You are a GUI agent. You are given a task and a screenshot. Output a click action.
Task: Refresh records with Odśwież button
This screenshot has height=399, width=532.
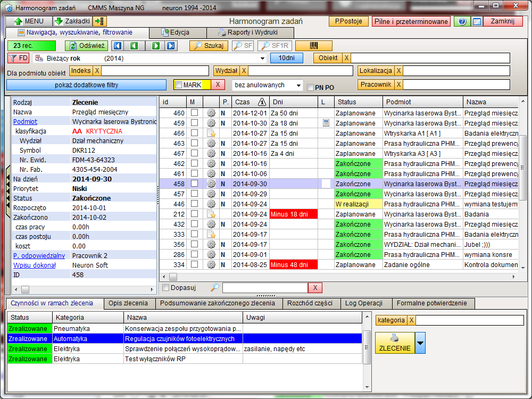pos(87,45)
